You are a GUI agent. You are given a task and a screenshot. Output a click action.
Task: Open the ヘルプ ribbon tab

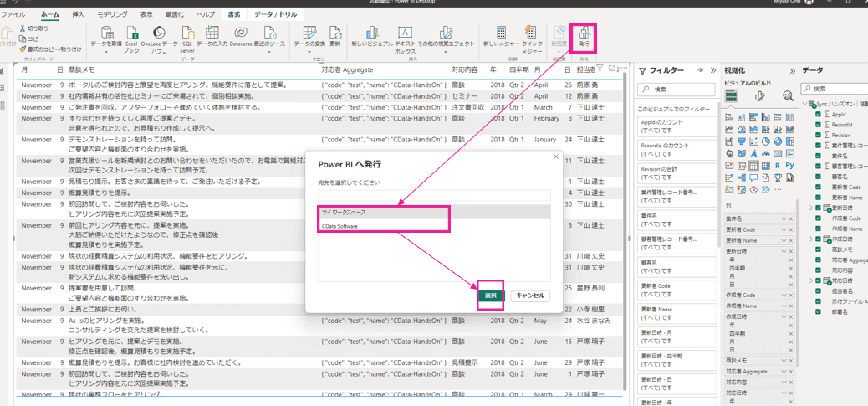click(206, 14)
